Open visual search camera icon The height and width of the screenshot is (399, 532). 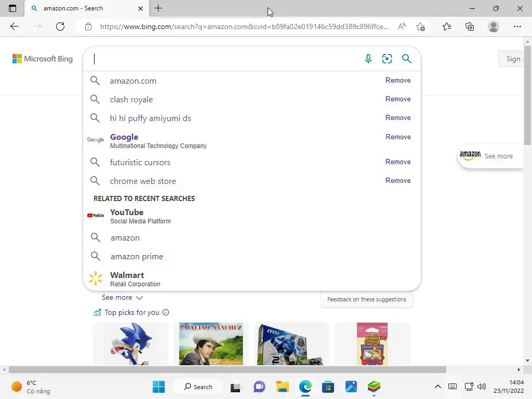click(387, 59)
